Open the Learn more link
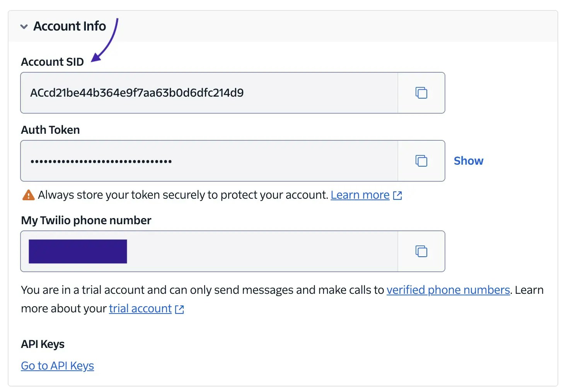 (x=360, y=195)
